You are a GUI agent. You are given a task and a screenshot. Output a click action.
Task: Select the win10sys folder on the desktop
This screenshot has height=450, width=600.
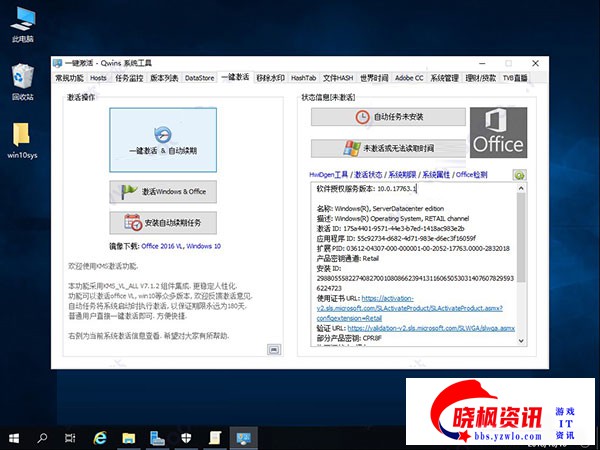(21, 140)
